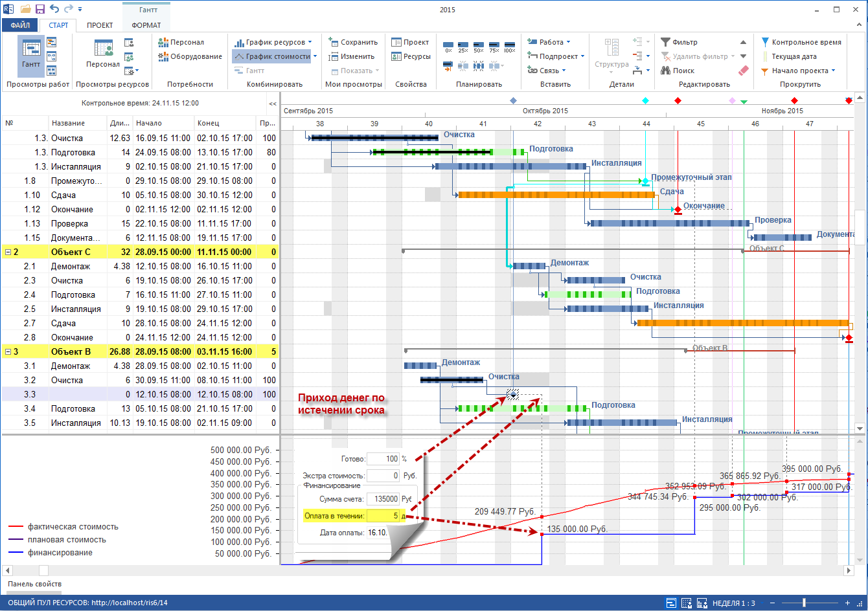This screenshot has height=611, width=868.
Task: Open the quick access toolbar customize arrow
Action: [x=80, y=9]
